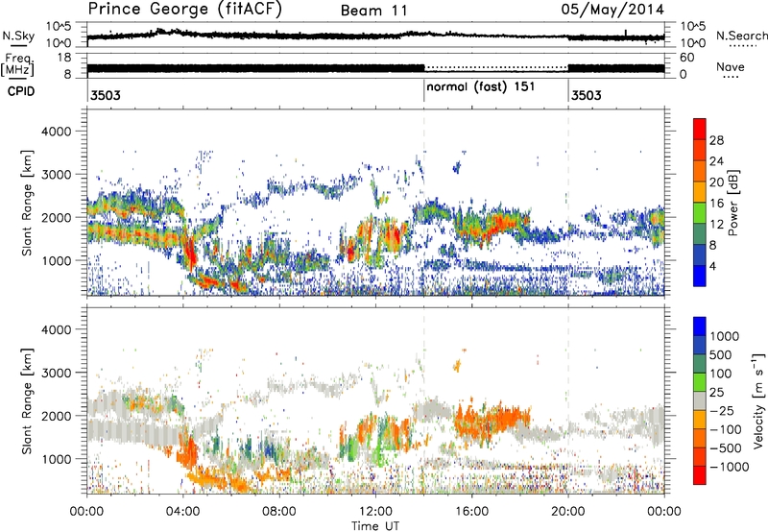Click the '20:00' time axis label
The width and height of the screenshot is (768, 532).
click(568, 512)
